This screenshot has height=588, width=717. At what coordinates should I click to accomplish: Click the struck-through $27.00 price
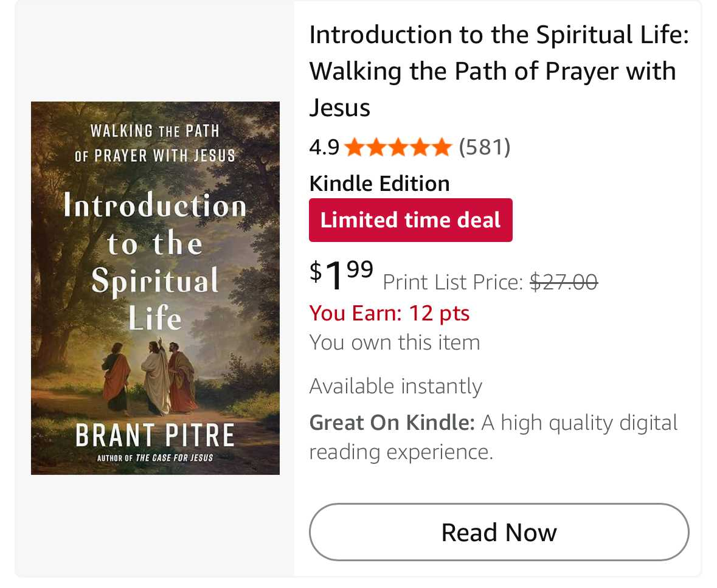pos(564,282)
